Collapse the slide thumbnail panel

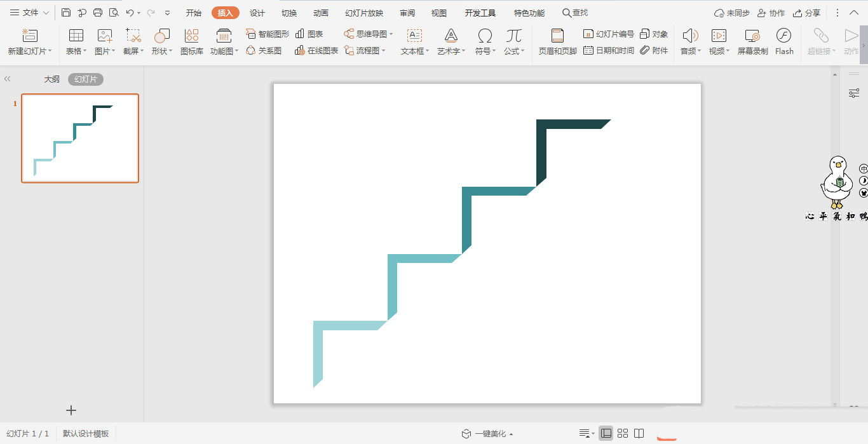pos(8,79)
